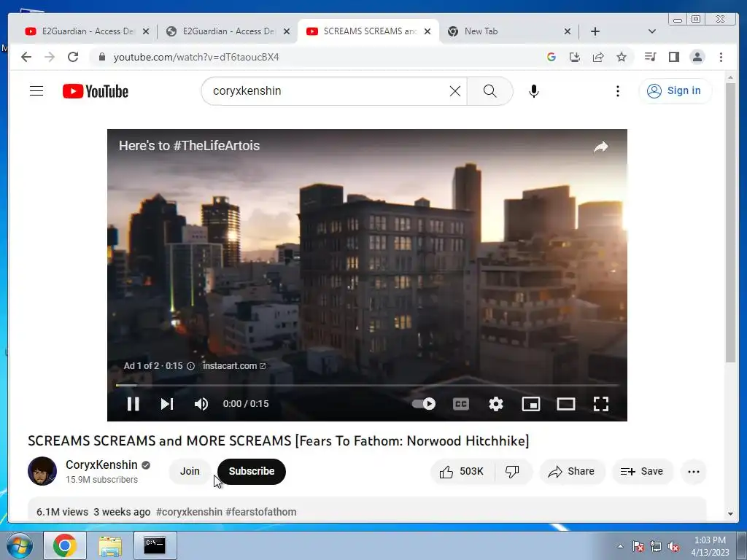Open Chrome three-dot menu

[721, 57]
